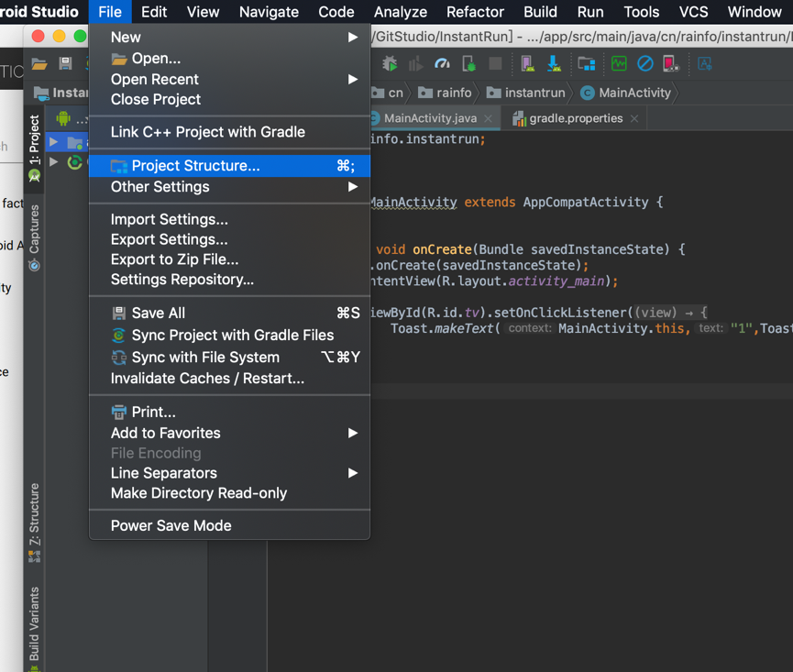Click the Project Structure toolbar icon

pos(587,63)
